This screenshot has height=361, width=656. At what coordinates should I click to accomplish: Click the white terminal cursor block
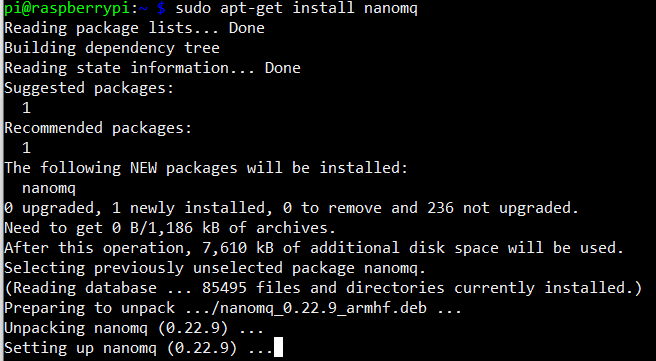278,347
